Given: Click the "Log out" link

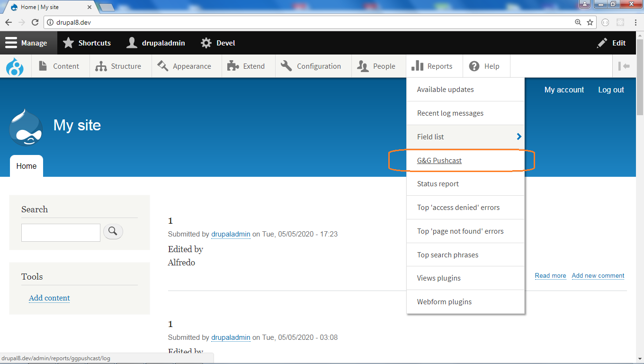Looking at the screenshot, I should (x=610, y=90).
